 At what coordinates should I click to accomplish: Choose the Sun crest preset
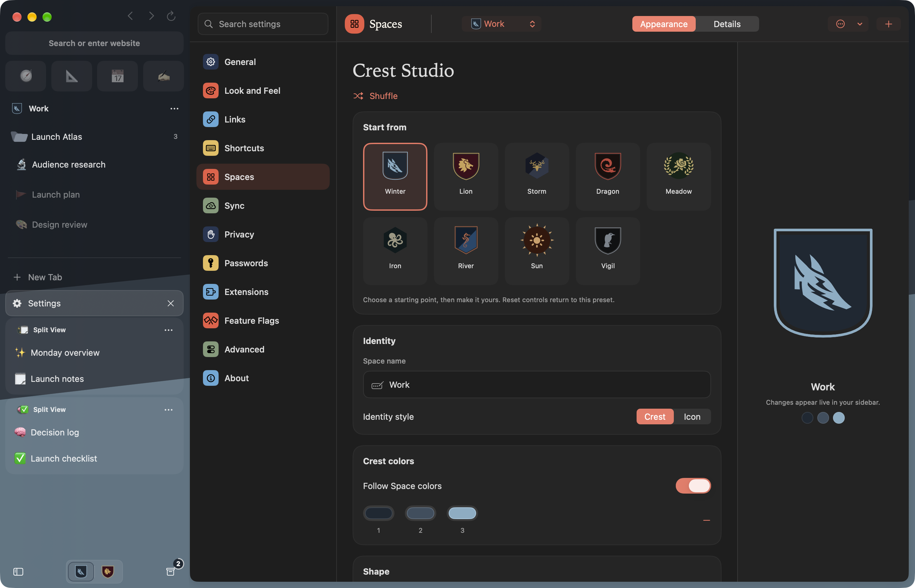537,251
